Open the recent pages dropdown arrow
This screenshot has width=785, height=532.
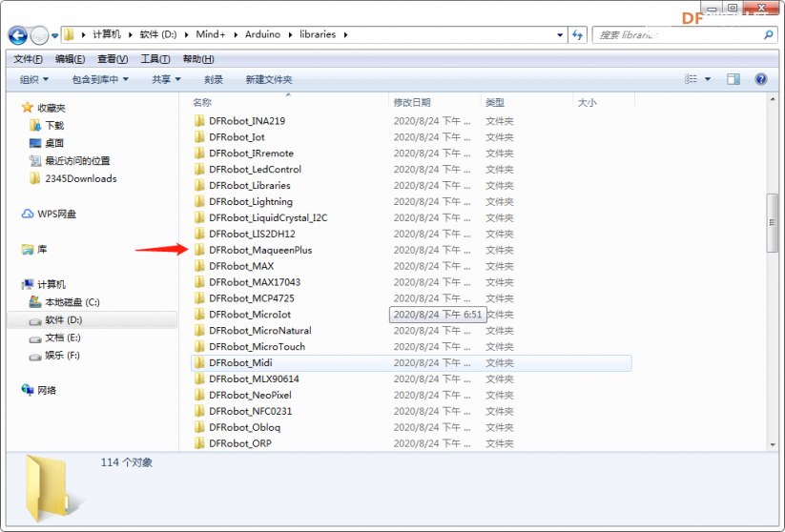point(55,36)
